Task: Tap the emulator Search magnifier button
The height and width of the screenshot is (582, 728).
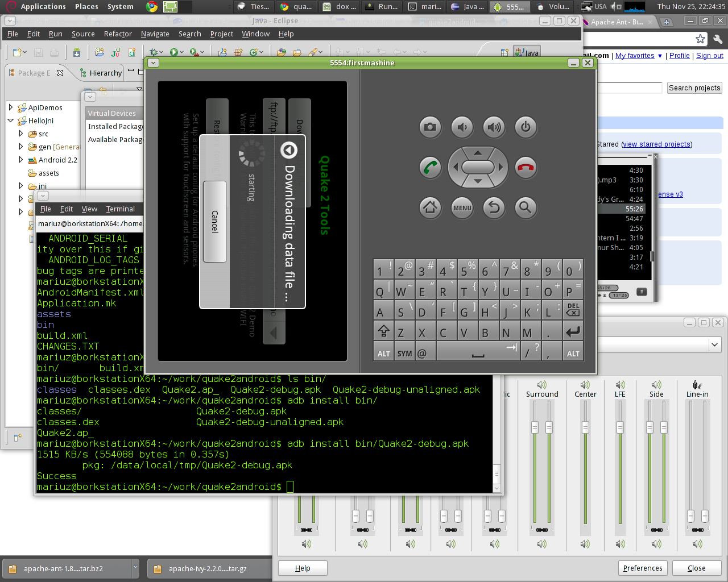Action: tap(526, 207)
